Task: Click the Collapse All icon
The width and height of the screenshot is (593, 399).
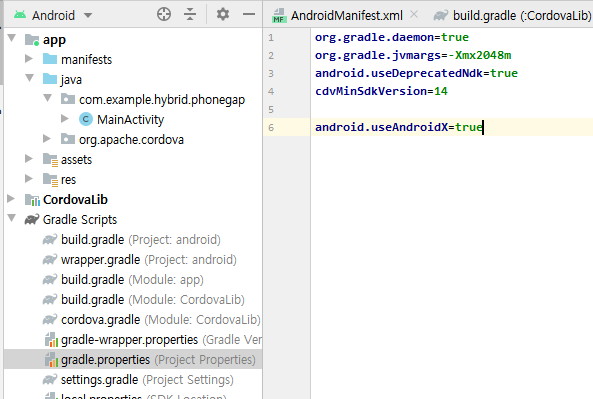Action: coord(190,14)
